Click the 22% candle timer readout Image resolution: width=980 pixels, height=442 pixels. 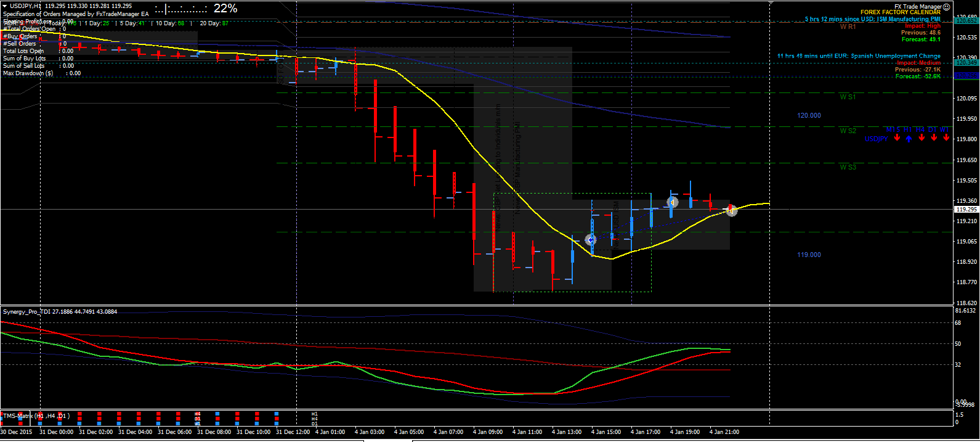(x=225, y=9)
